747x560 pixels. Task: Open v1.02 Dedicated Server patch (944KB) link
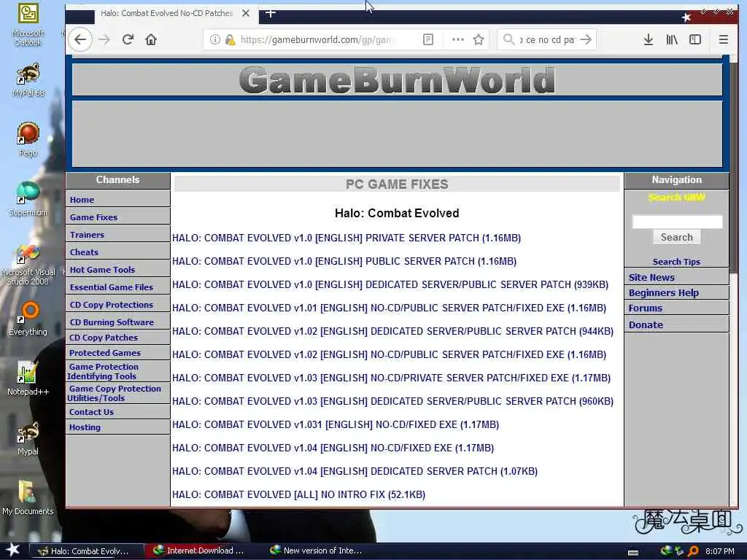click(392, 331)
